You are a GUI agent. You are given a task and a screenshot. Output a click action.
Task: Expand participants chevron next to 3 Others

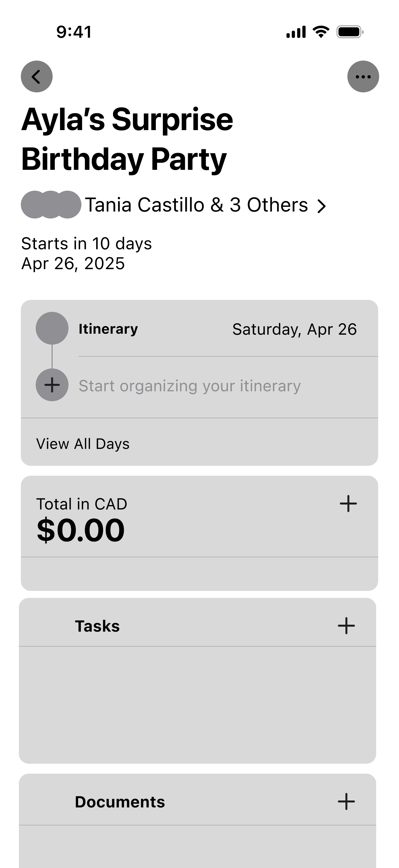[x=322, y=206]
